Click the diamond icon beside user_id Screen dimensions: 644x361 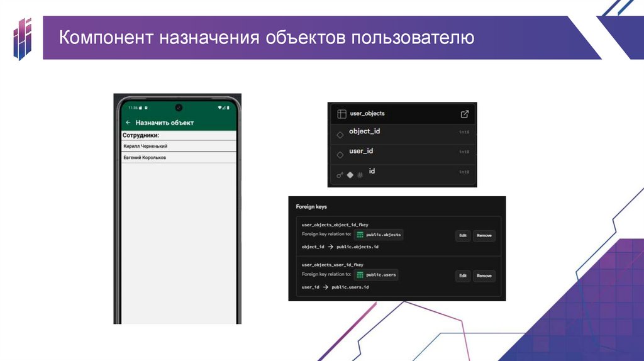click(x=340, y=155)
